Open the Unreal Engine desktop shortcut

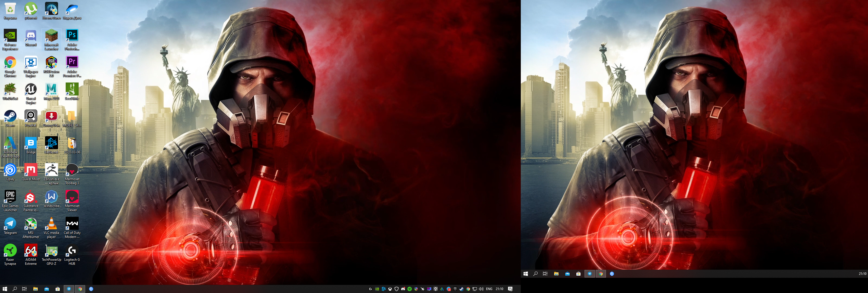click(31, 93)
